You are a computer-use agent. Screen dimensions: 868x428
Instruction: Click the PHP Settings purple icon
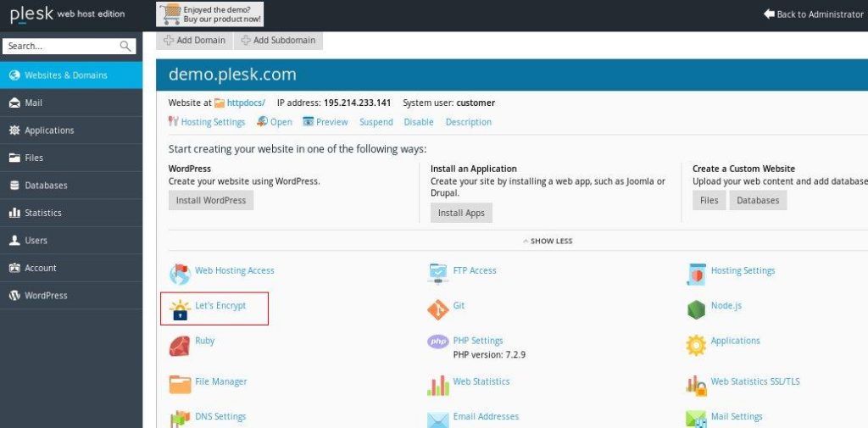(438, 342)
